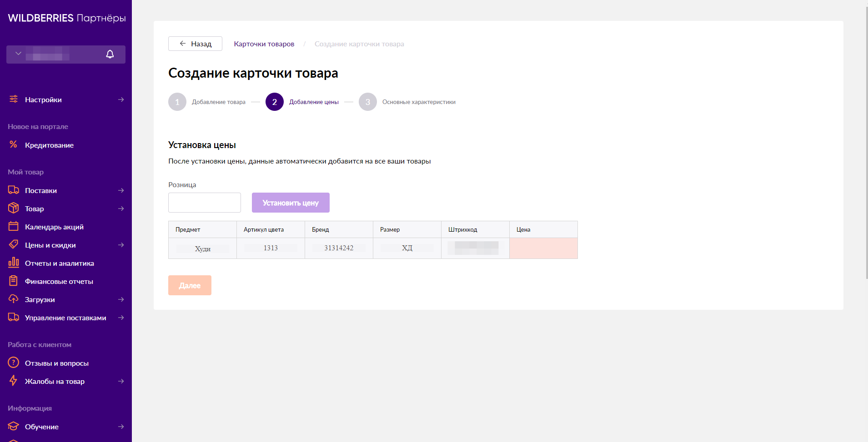Click the Календарь акций calendar icon

tap(14, 226)
